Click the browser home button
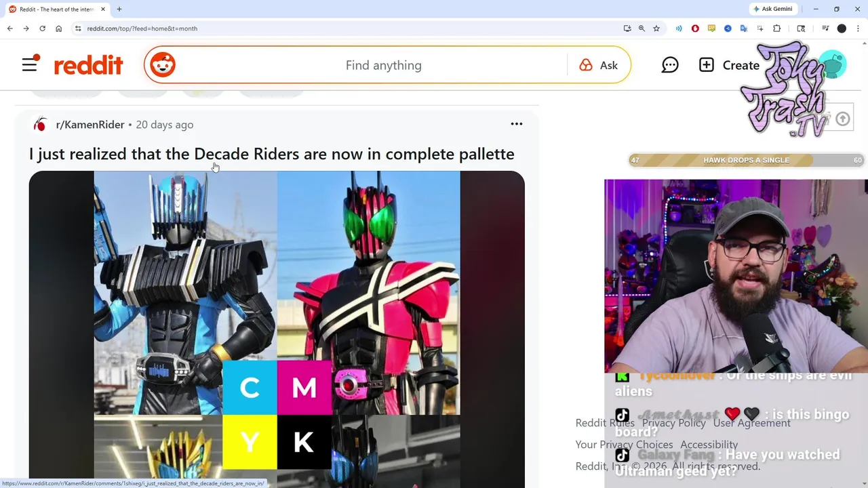 (x=59, y=28)
